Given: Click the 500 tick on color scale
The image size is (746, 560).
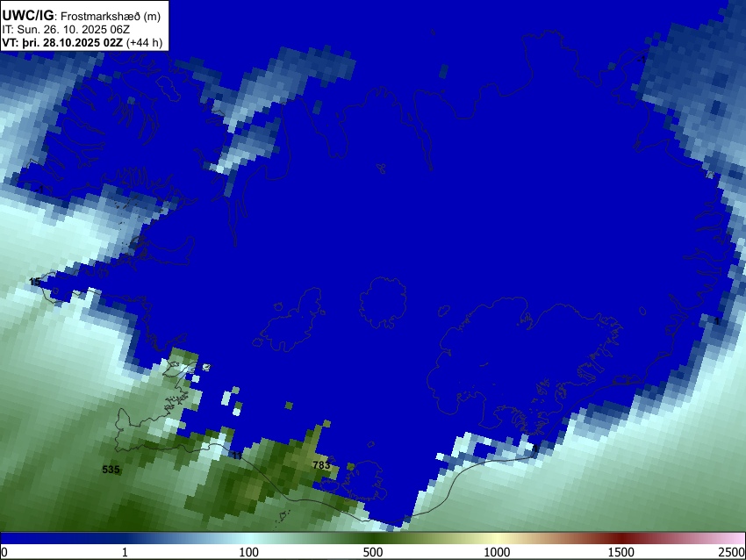Looking at the screenshot, I should coord(372,552).
